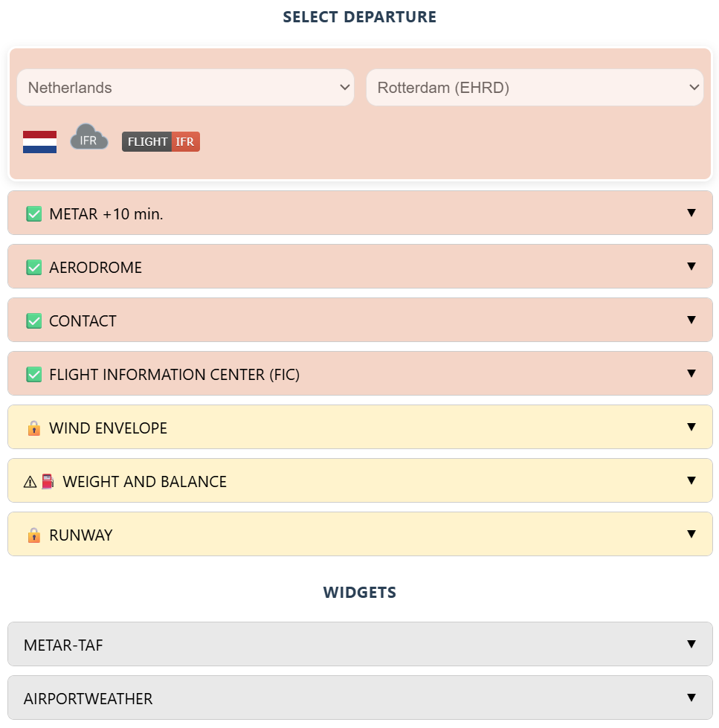Click the FLIGHT IFR badge

click(x=161, y=141)
